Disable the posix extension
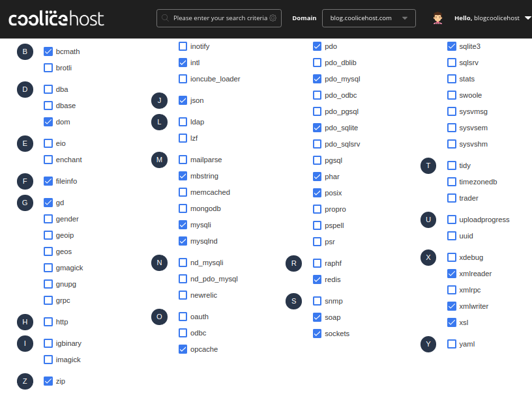The image size is (532, 398). (318, 193)
